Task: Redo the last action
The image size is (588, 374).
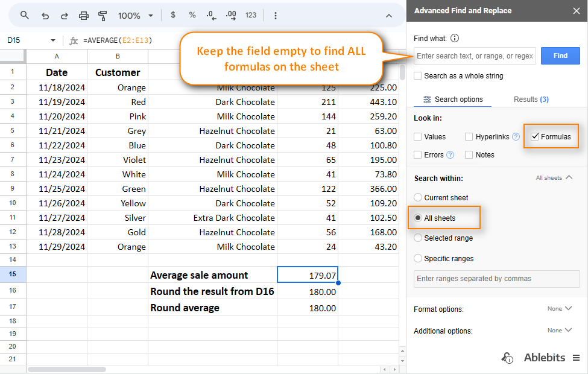Action: point(64,16)
